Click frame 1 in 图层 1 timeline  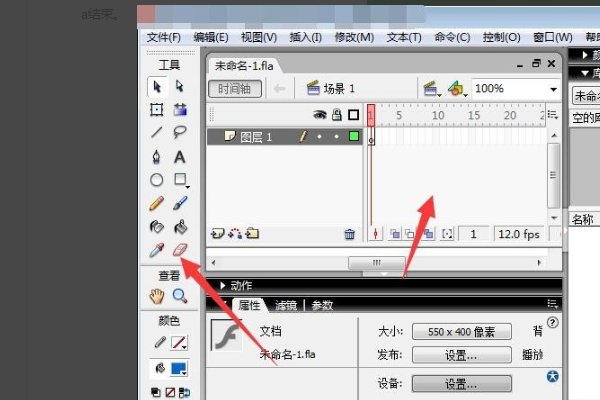pos(371,136)
